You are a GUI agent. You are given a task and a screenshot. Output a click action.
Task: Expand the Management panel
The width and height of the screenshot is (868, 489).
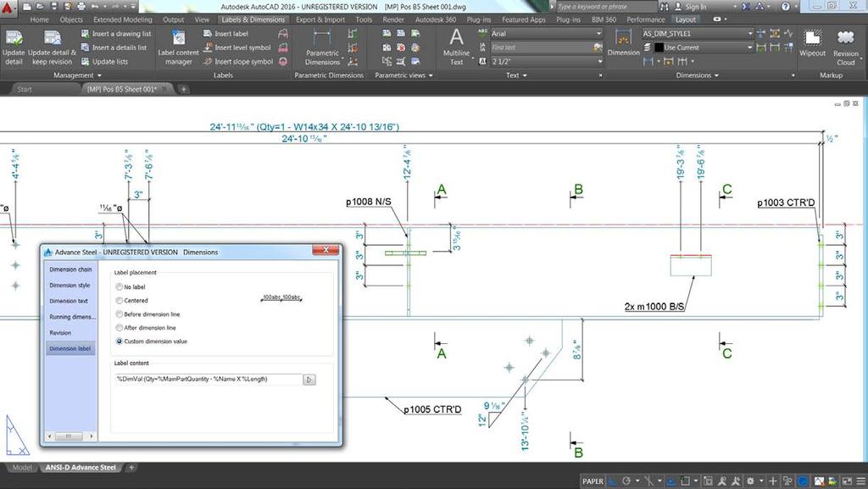[77, 75]
